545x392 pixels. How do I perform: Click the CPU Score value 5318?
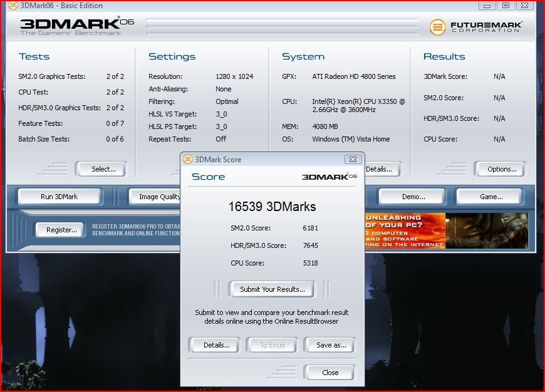coord(310,263)
